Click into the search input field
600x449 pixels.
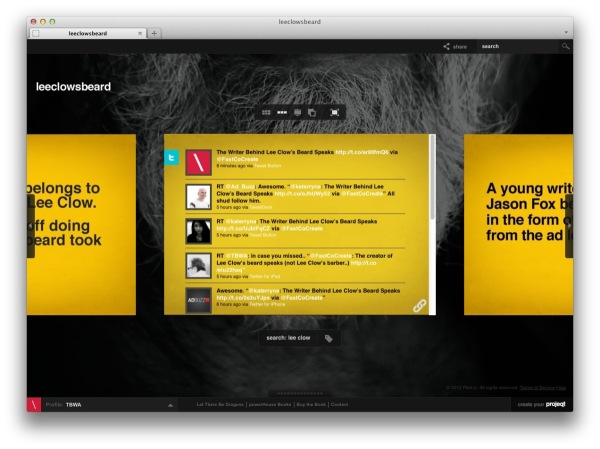[518, 46]
